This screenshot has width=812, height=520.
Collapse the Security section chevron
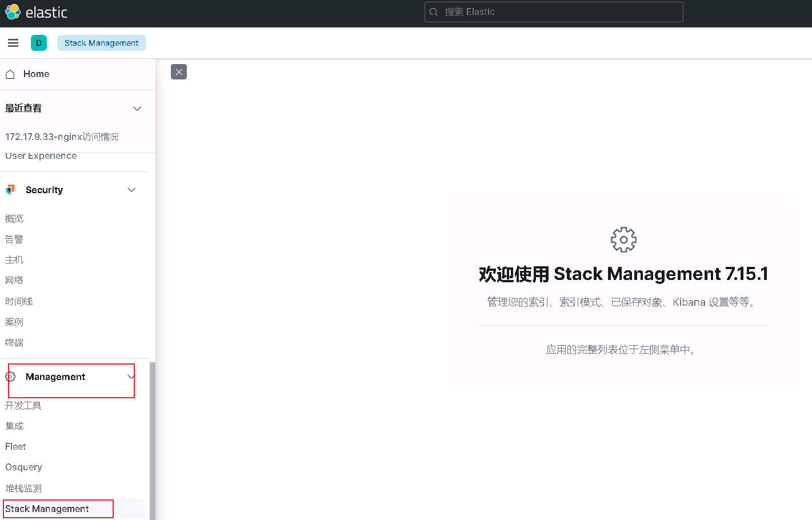coord(131,190)
